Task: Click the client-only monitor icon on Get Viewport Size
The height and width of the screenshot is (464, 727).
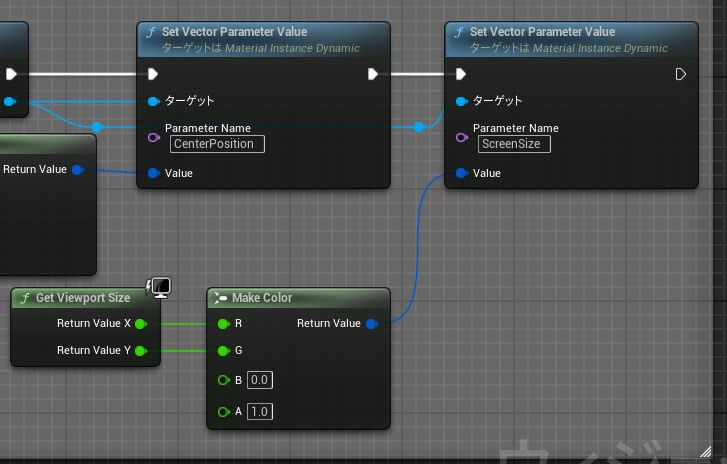Action: click(x=159, y=287)
